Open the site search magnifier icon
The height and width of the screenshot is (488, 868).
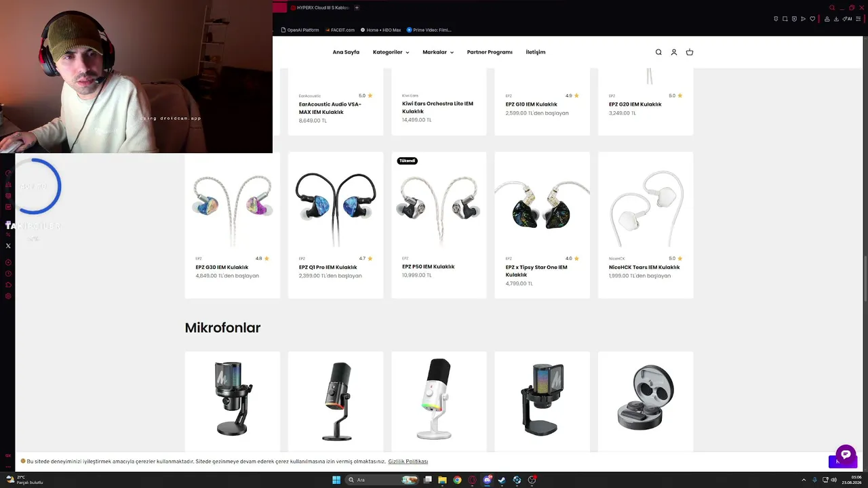(x=658, y=52)
